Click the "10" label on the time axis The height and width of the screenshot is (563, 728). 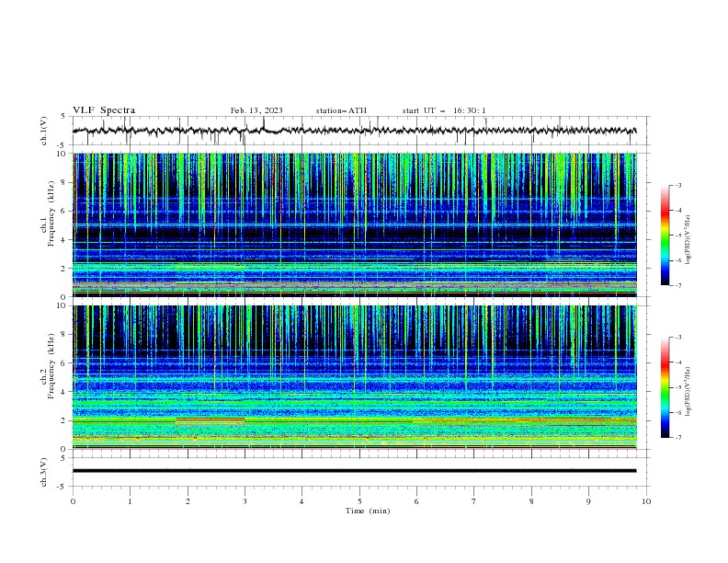click(646, 501)
